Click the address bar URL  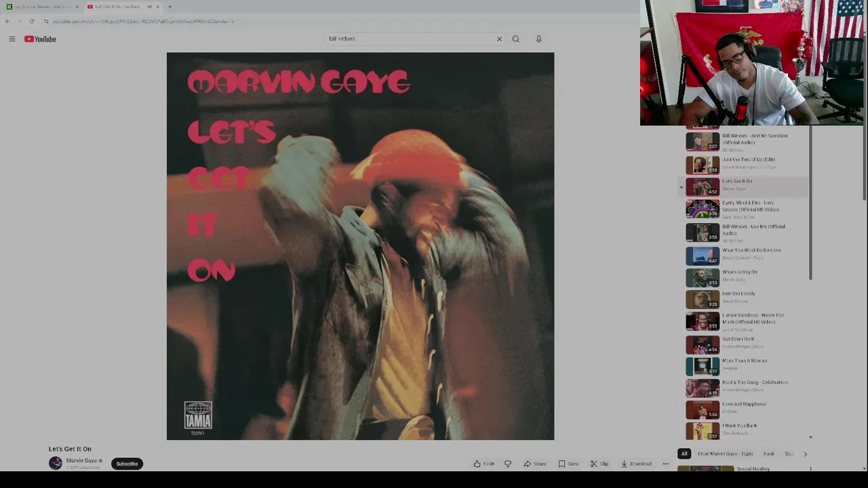click(x=144, y=21)
